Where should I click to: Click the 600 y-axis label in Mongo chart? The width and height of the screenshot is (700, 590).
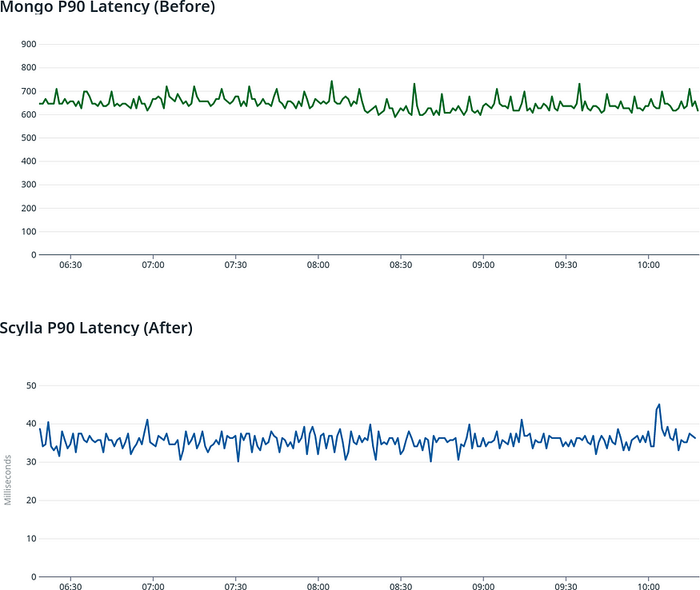[29, 114]
